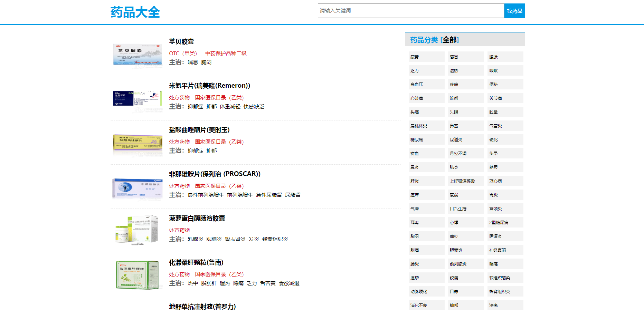Open the 莘贝胶囊 drug title link

click(181, 41)
